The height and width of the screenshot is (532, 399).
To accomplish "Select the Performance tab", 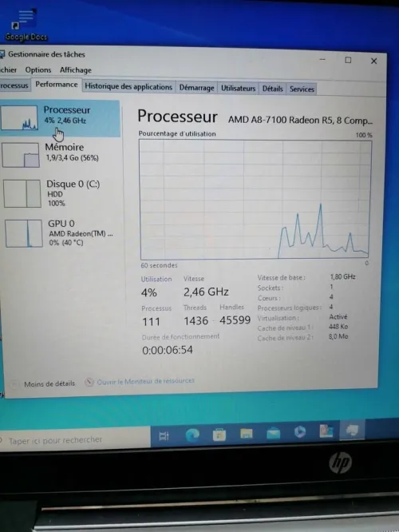I will pyautogui.click(x=57, y=85).
